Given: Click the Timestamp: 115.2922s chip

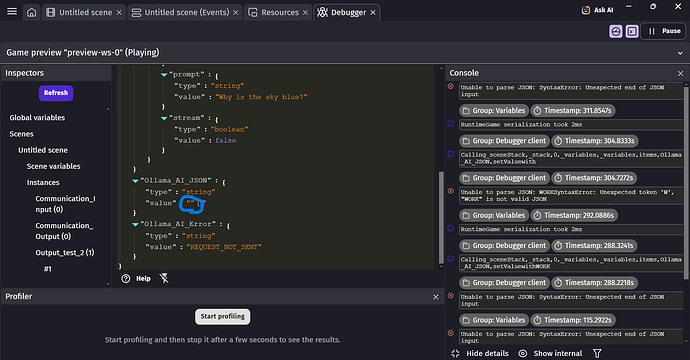Looking at the screenshot, I should (x=573, y=320).
